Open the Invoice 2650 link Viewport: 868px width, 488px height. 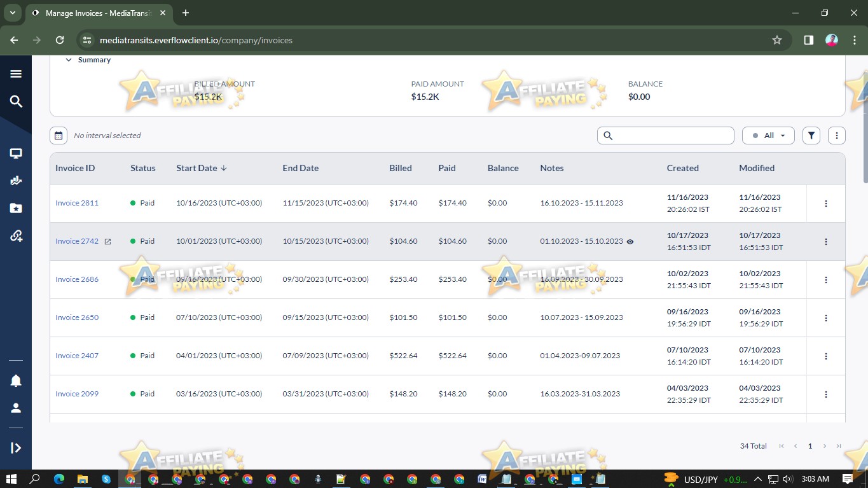point(77,317)
